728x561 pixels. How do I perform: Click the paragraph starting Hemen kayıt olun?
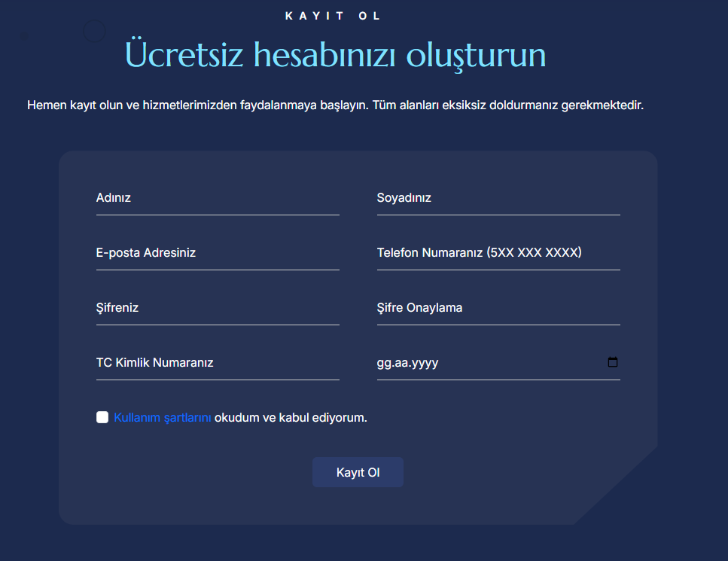pyautogui.click(x=335, y=105)
